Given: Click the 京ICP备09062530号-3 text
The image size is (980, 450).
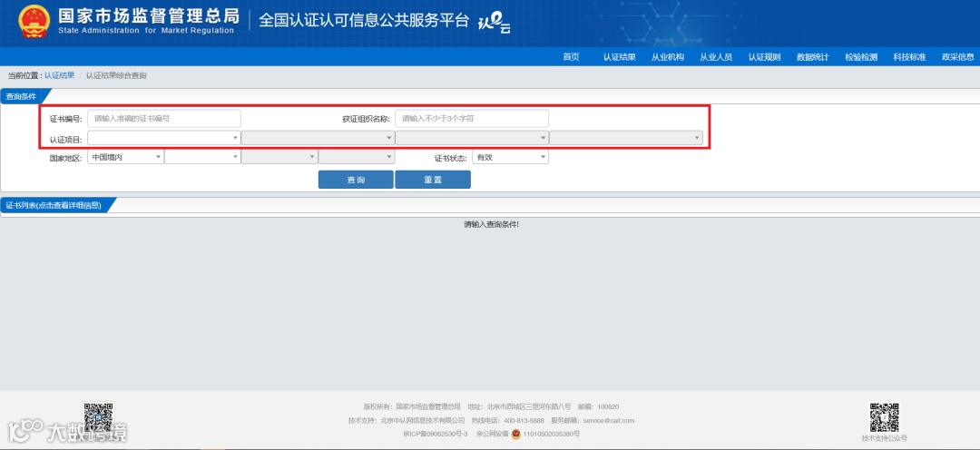Looking at the screenshot, I should tap(436, 434).
